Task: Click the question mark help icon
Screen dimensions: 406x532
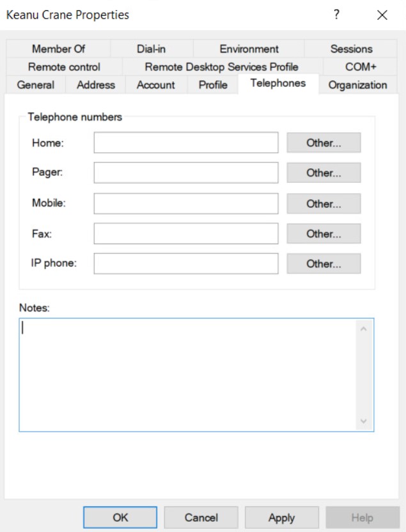Action: click(x=345, y=15)
